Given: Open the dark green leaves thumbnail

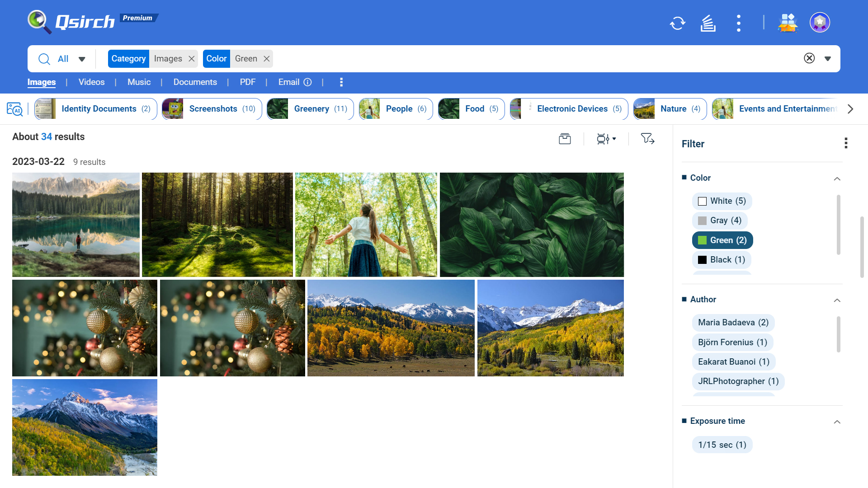Looking at the screenshot, I should (x=531, y=225).
